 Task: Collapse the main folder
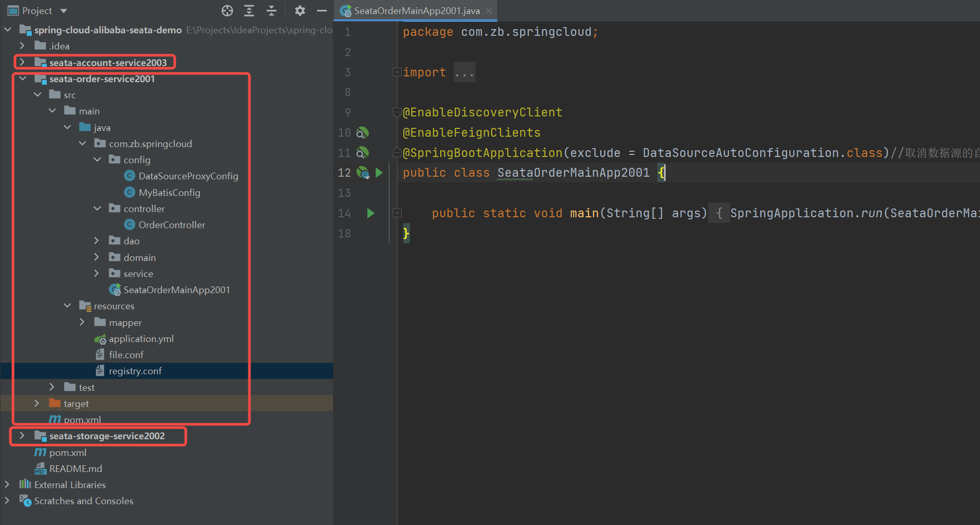pos(52,111)
